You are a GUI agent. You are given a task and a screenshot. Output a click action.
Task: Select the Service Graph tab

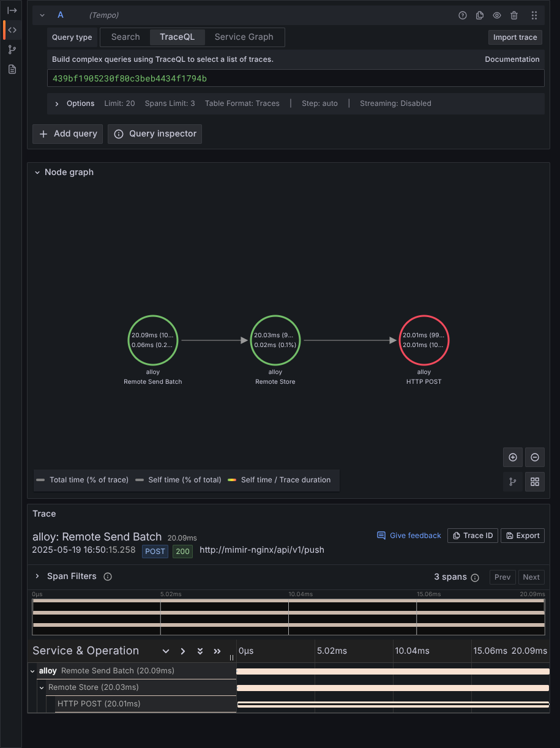pyautogui.click(x=244, y=37)
